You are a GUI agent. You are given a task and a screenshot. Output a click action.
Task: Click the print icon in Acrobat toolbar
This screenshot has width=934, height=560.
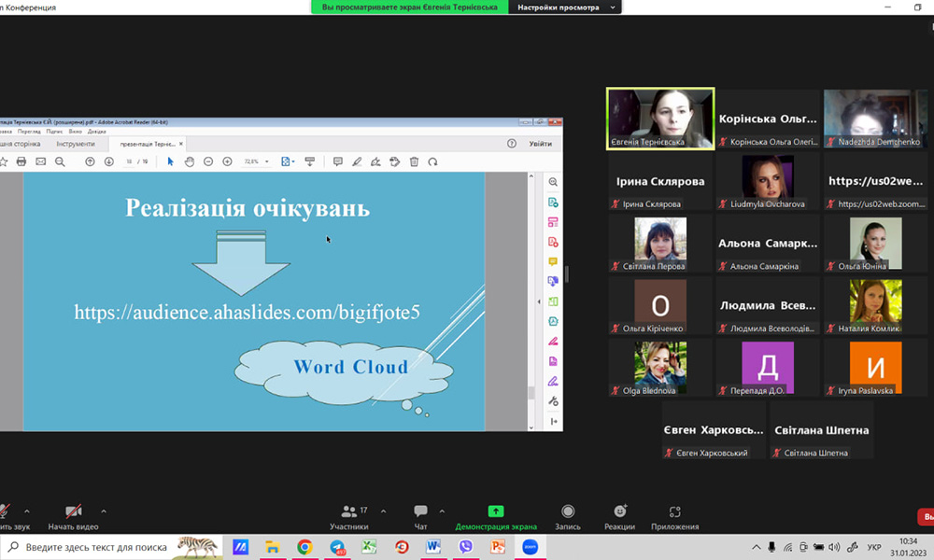[21, 161]
